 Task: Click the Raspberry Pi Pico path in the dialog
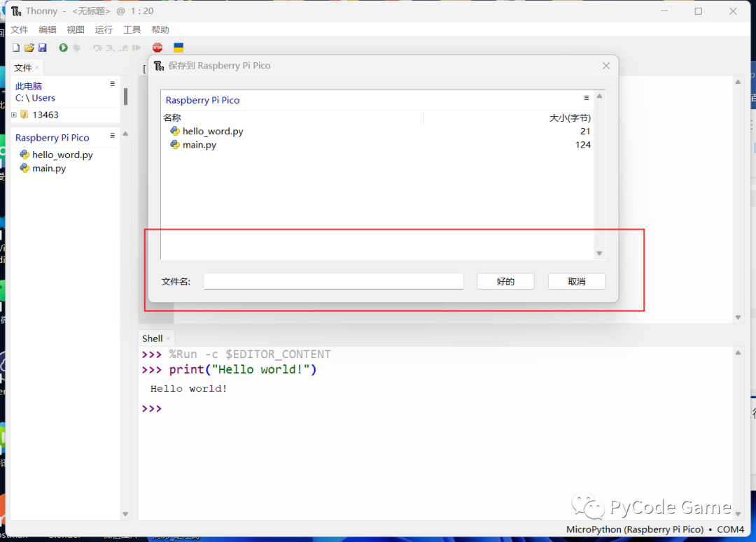tap(202, 100)
